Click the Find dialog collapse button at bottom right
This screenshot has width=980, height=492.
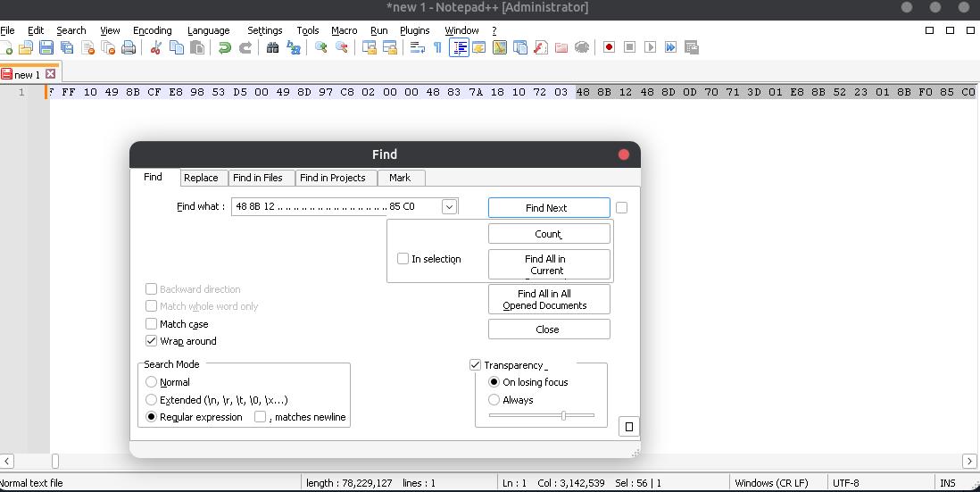(x=628, y=426)
